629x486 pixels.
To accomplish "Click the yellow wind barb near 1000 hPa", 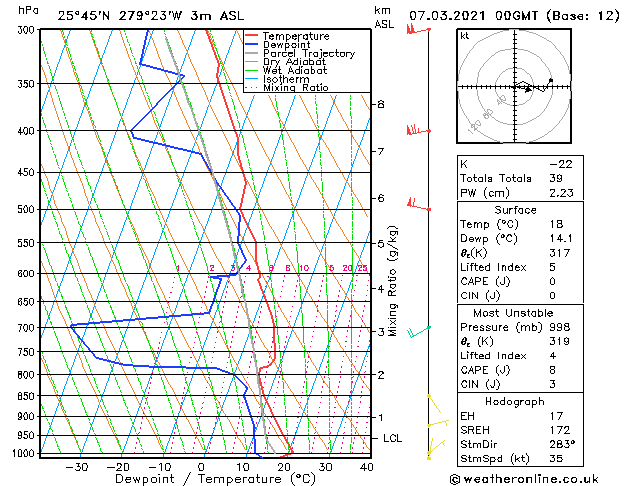I will point(436,448).
